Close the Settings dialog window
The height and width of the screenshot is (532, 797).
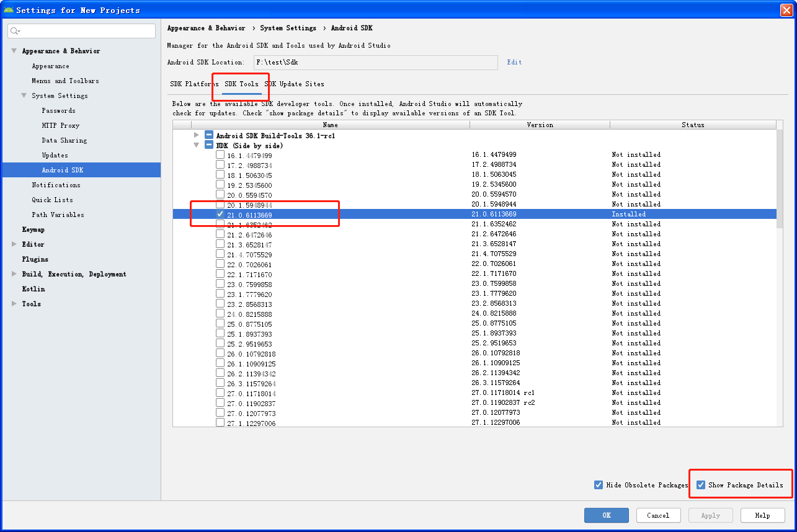pos(785,10)
